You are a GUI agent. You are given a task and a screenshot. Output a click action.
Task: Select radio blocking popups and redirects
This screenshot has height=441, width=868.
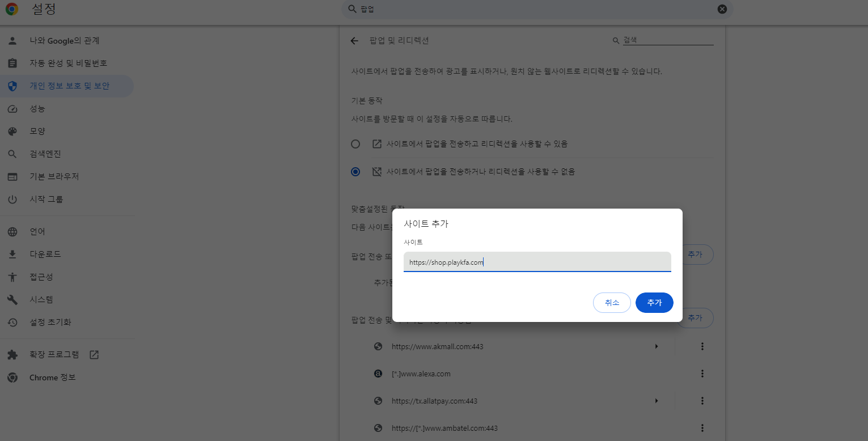(x=355, y=171)
